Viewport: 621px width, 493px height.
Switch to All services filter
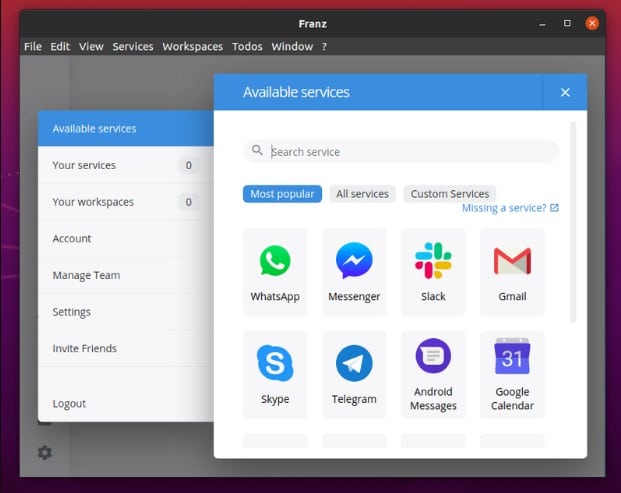(362, 194)
